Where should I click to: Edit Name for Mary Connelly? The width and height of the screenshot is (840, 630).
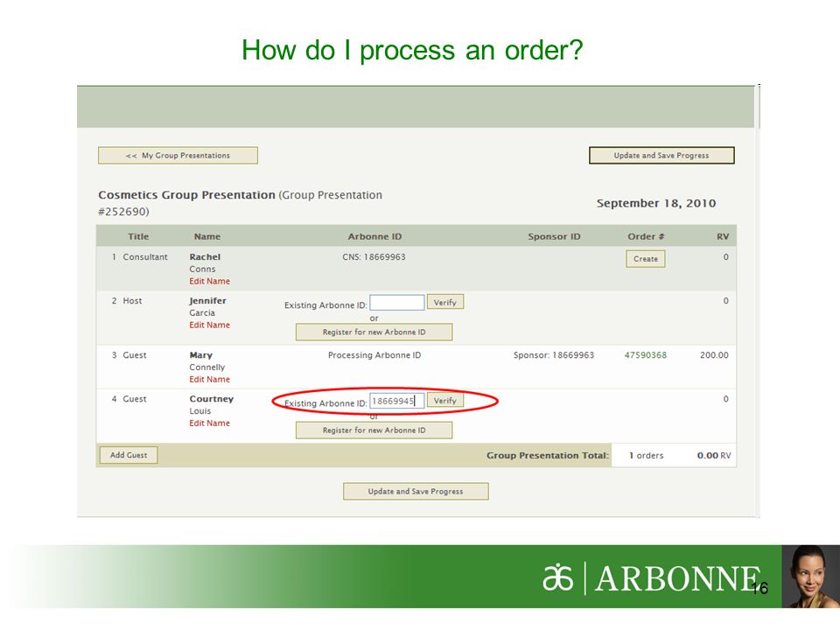(209, 379)
